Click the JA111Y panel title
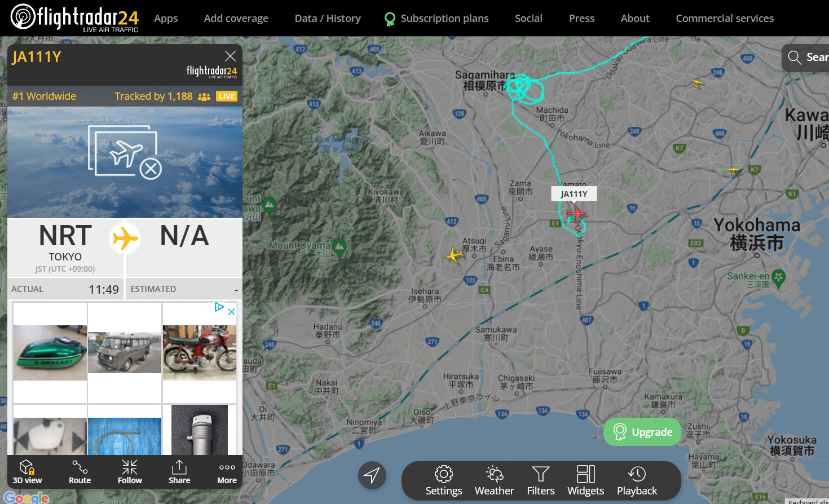Image resolution: width=829 pixels, height=504 pixels. pos(37,57)
